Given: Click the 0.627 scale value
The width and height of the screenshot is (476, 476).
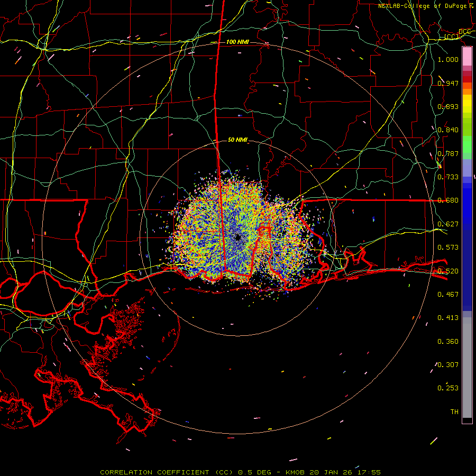Looking at the screenshot, I should [x=448, y=224].
